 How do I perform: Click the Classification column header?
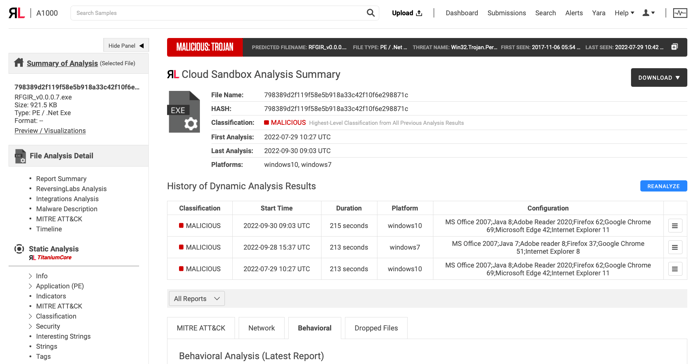[x=200, y=208]
